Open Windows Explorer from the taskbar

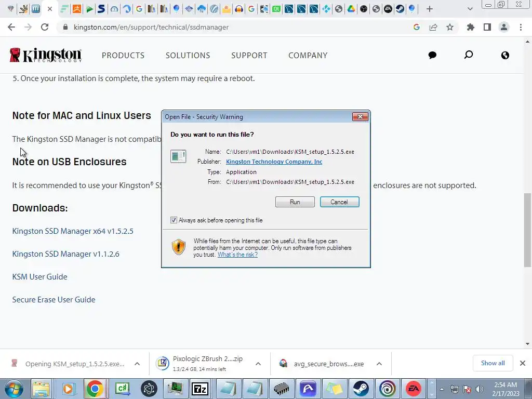pyautogui.click(x=41, y=389)
